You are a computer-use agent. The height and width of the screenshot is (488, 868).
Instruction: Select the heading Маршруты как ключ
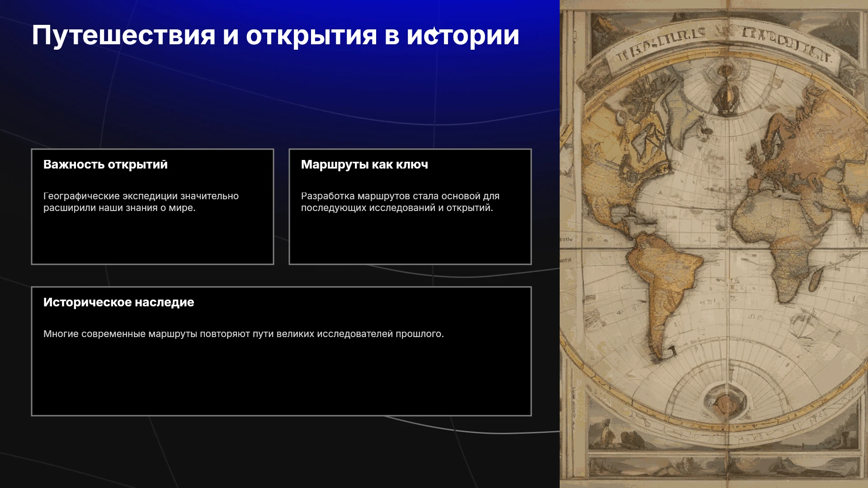tap(364, 164)
